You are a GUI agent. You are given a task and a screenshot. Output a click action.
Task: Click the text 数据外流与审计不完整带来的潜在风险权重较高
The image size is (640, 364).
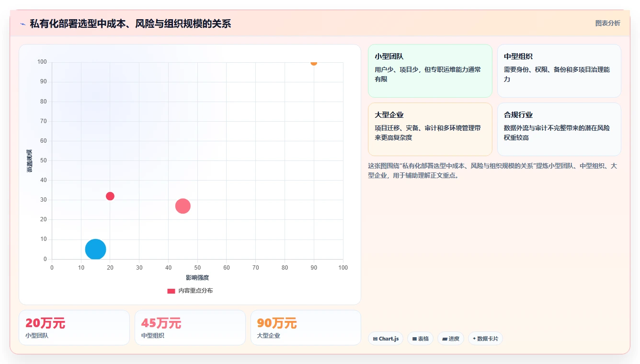pos(557,133)
